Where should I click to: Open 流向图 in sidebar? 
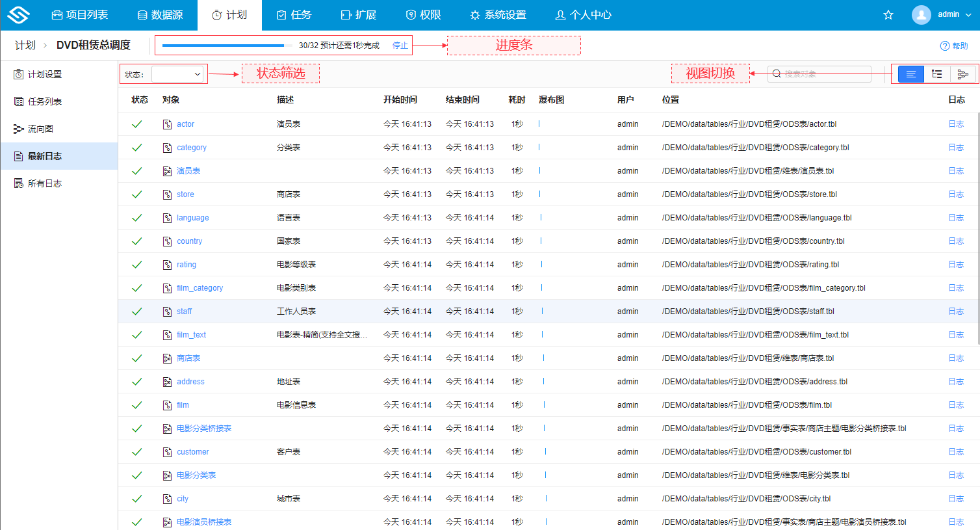point(40,129)
